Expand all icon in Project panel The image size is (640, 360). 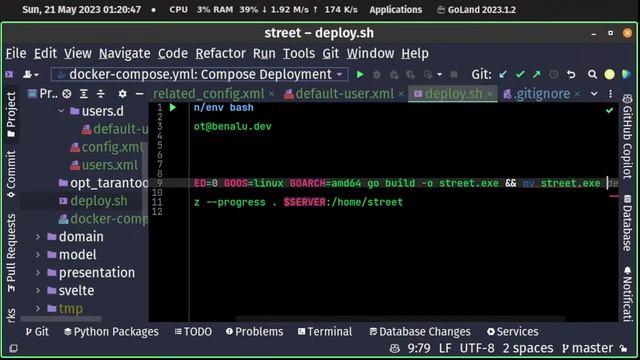click(x=84, y=94)
